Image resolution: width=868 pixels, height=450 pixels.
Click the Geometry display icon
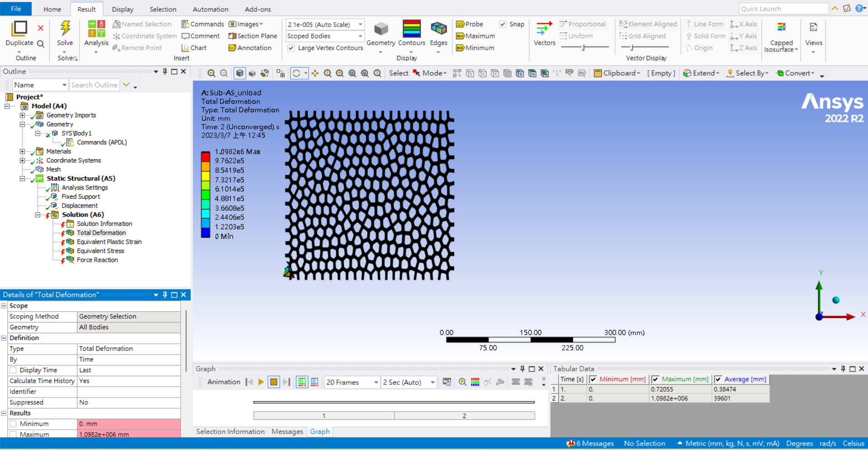point(381,29)
